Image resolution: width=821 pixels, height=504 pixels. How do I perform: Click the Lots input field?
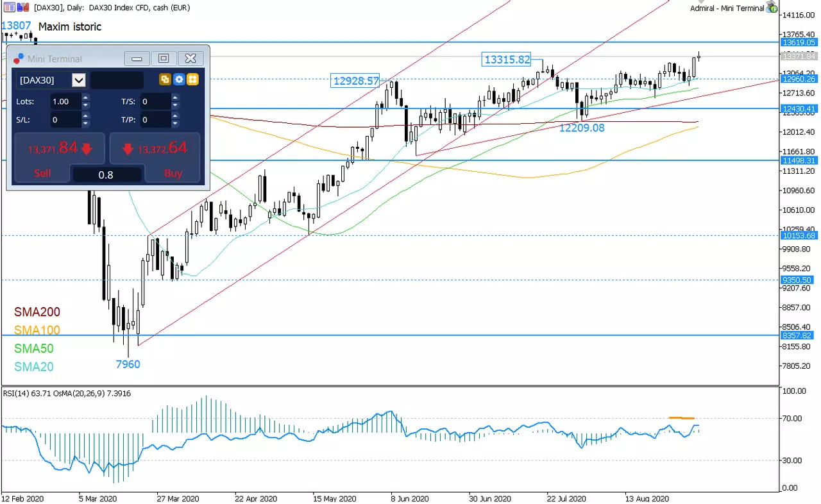(x=65, y=101)
